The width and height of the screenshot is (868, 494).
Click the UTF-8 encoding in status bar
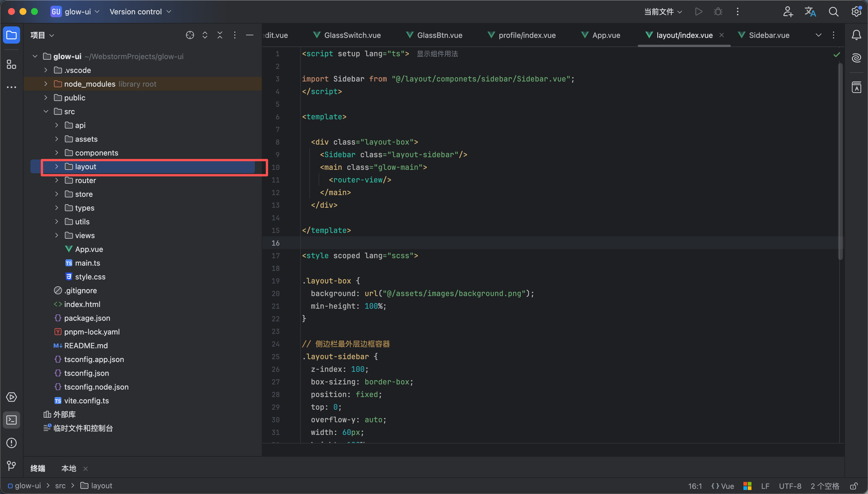pos(790,486)
